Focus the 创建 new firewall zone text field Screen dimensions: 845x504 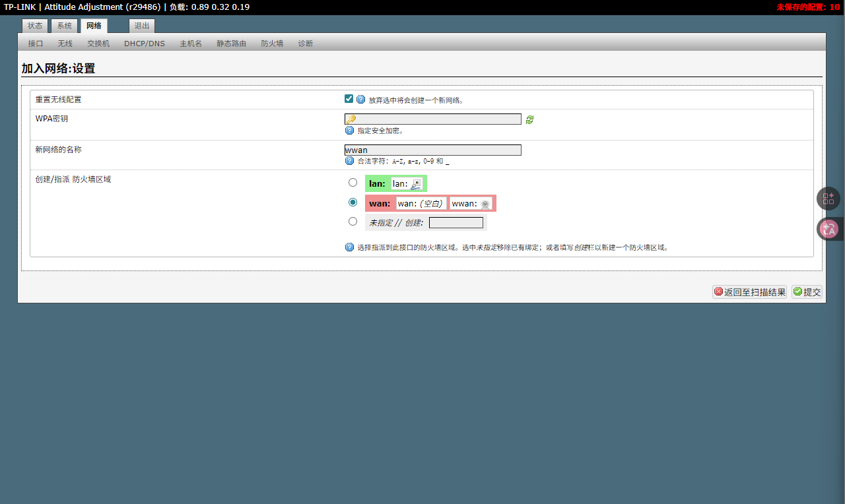456,223
